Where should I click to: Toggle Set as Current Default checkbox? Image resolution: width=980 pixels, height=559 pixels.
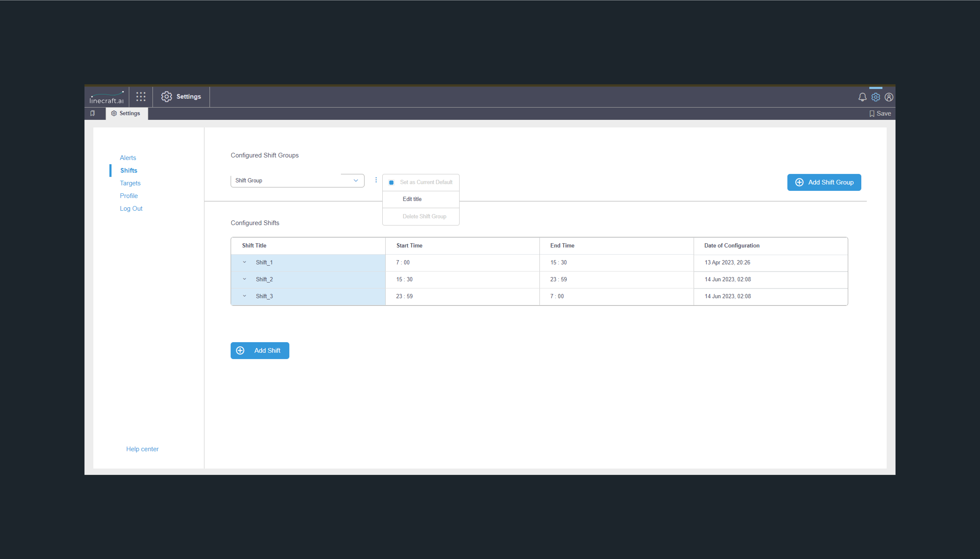pyautogui.click(x=391, y=182)
